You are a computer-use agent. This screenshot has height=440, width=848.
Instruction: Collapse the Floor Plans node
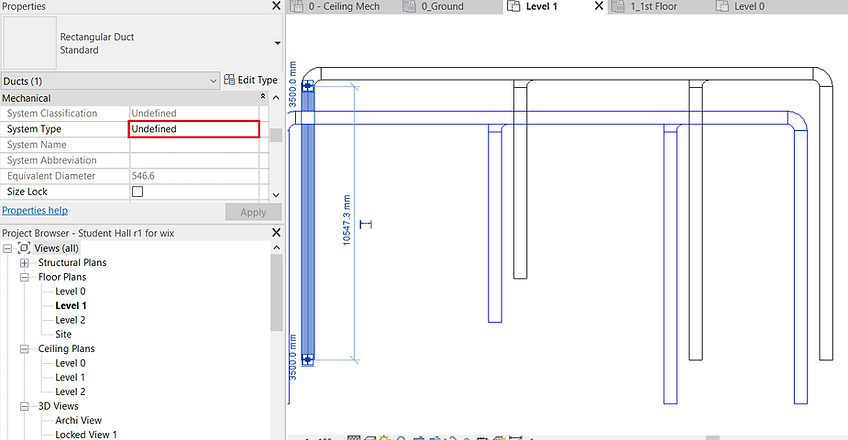[24, 277]
